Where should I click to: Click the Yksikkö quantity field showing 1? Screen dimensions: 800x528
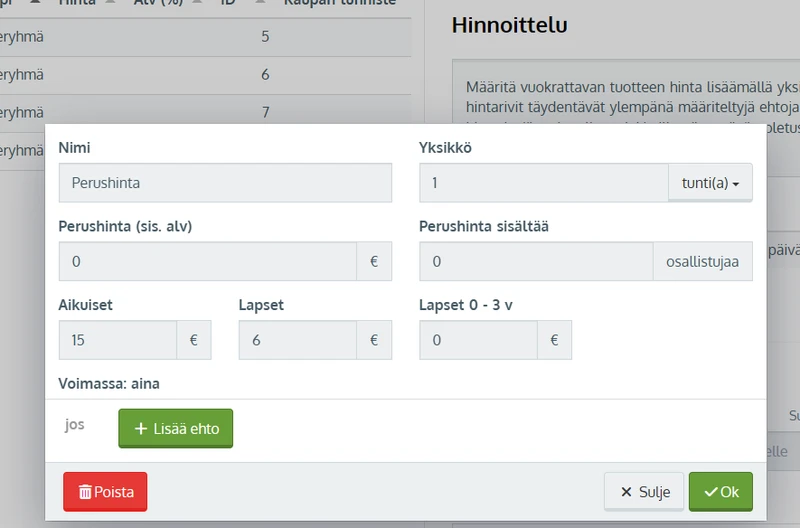(544, 183)
